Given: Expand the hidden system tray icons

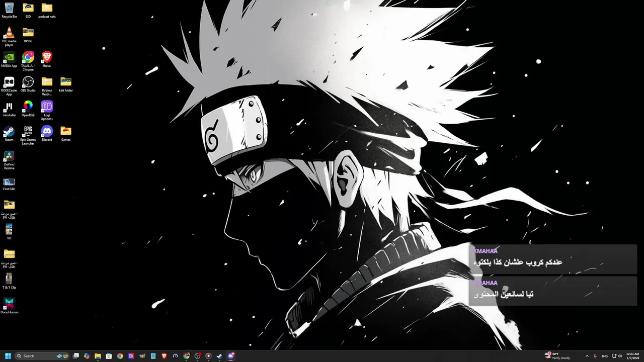Looking at the screenshot, I should point(587,356).
